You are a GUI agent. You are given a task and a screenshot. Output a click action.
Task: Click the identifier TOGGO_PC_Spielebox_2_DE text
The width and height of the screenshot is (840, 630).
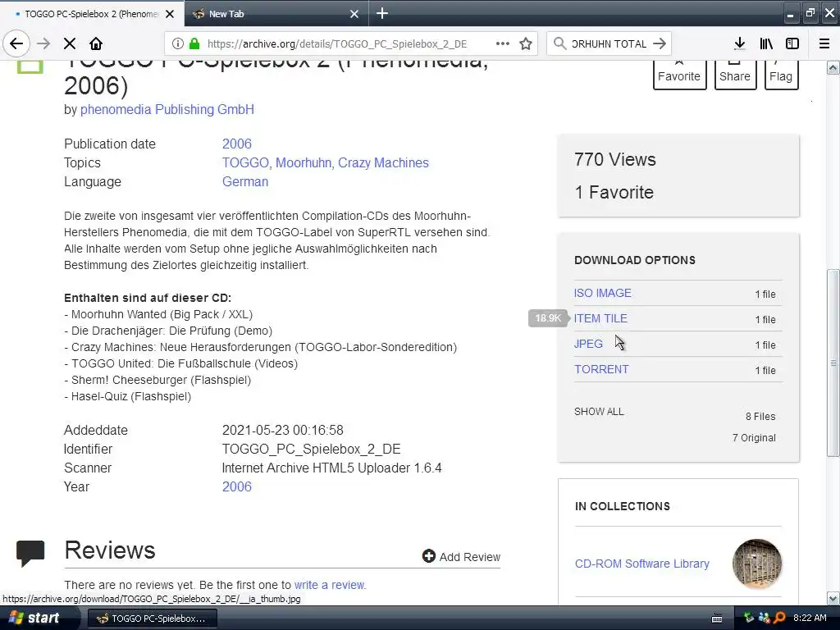[x=311, y=449]
